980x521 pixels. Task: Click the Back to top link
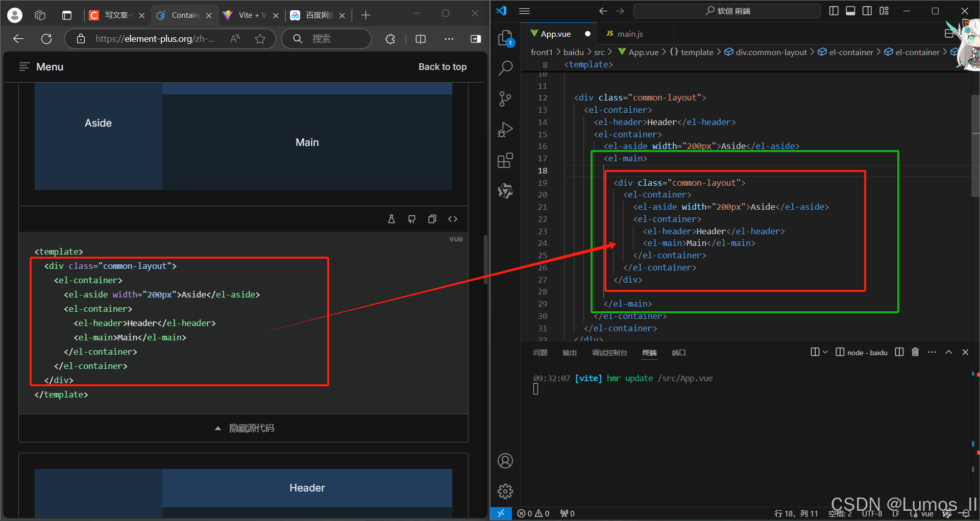[443, 67]
